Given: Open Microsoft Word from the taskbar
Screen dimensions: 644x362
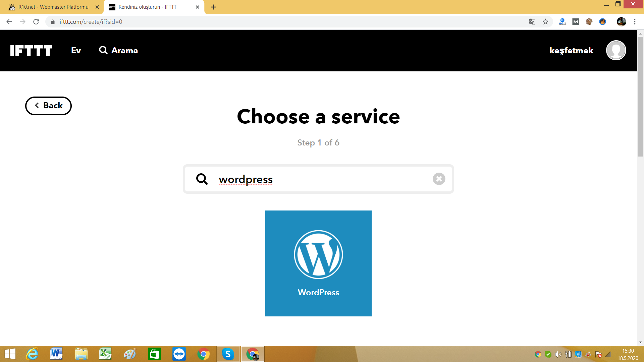Looking at the screenshot, I should point(56,354).
